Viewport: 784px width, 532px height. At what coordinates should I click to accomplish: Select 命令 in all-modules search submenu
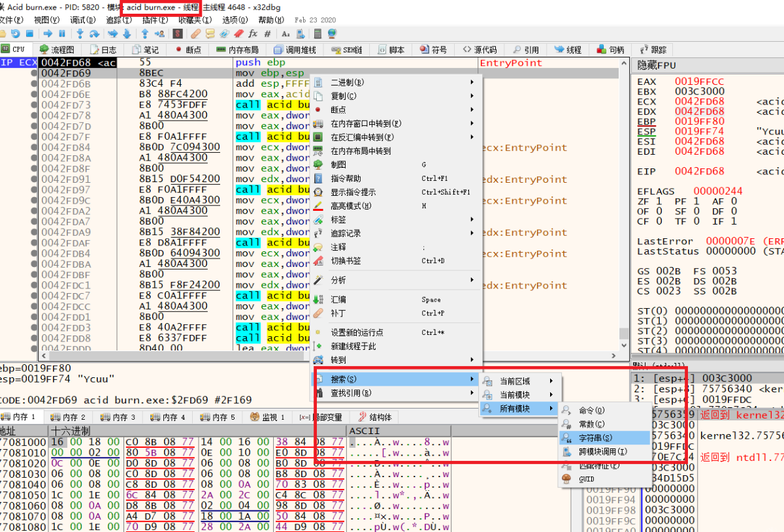coord(604,411)
